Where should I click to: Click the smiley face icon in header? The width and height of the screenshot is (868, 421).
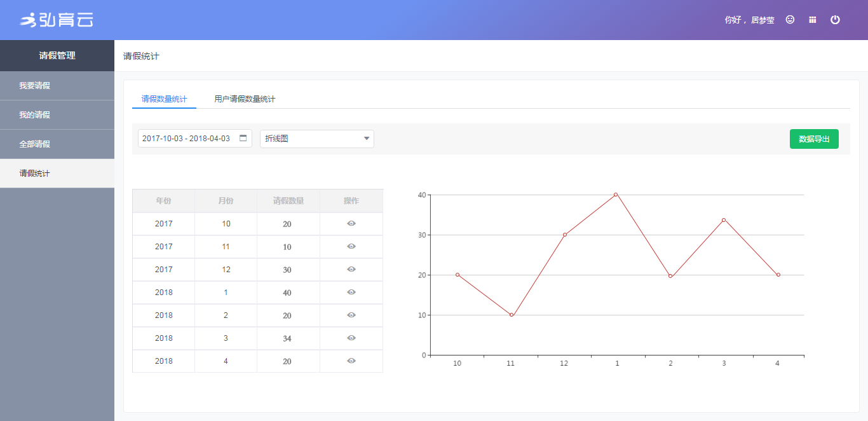(x=790, y=20)
